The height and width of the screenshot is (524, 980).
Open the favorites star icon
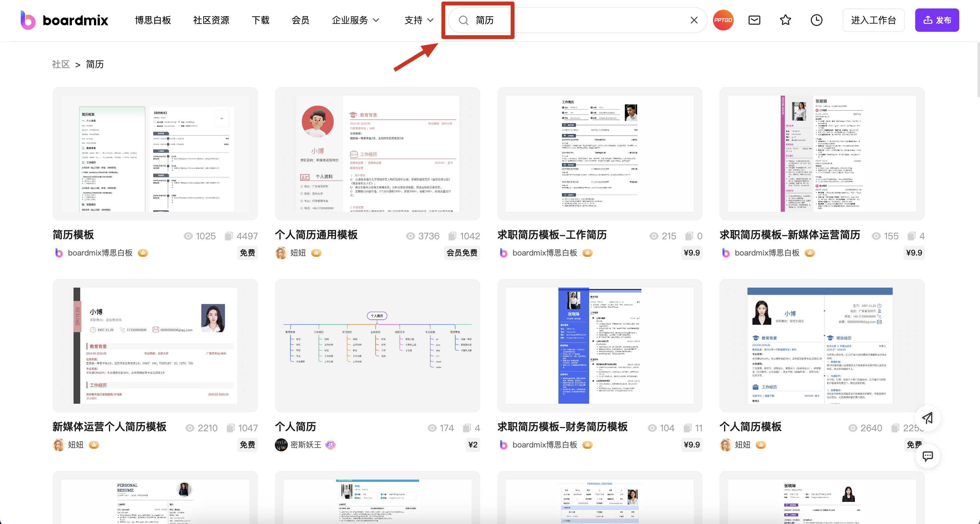[x=785, y=20]
